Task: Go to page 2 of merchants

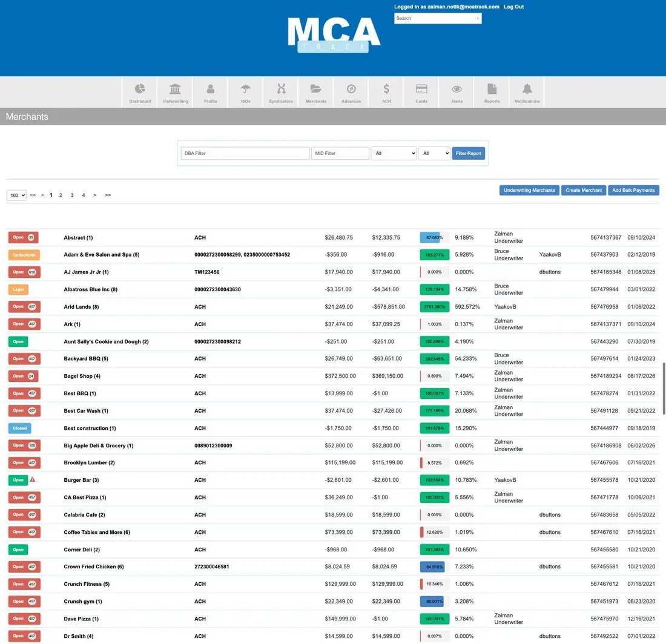Action: coord(61,195)
